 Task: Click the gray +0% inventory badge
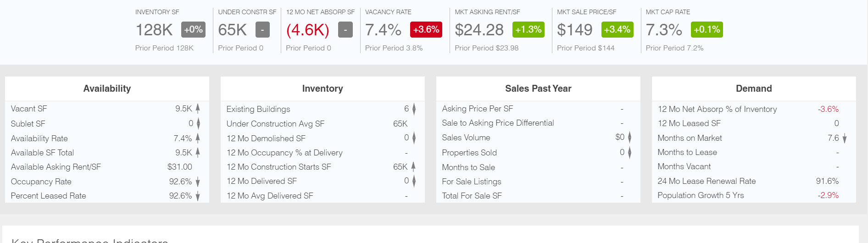[193, 30]
